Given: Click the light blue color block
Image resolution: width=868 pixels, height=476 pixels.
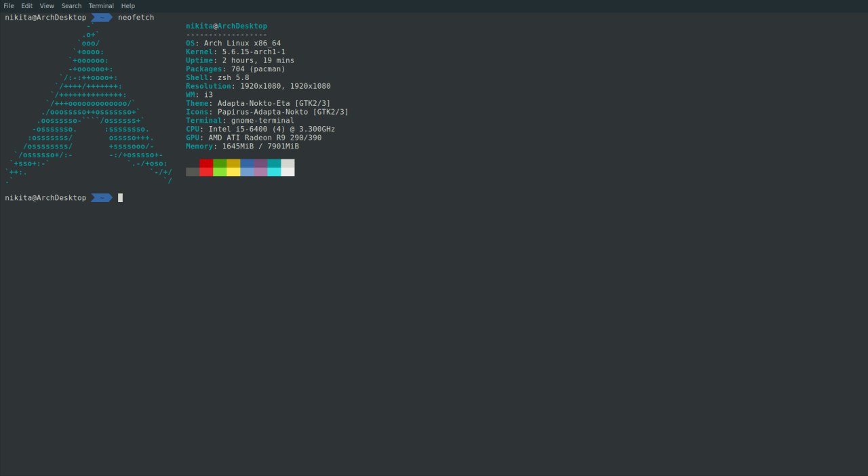Looking at the screenshot, I should [x=247, y=172].
